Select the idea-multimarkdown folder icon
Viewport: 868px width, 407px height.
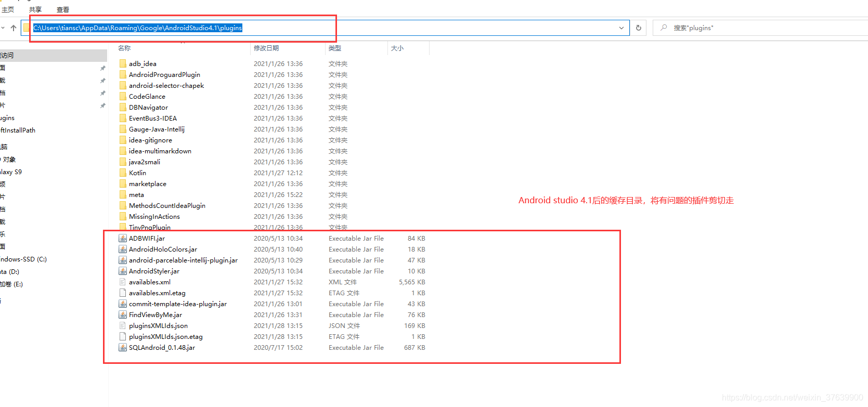123,151
